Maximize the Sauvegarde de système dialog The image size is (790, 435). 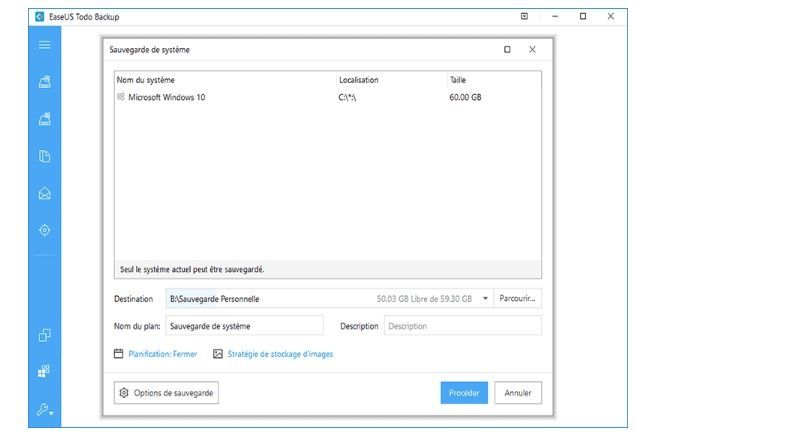507,49
